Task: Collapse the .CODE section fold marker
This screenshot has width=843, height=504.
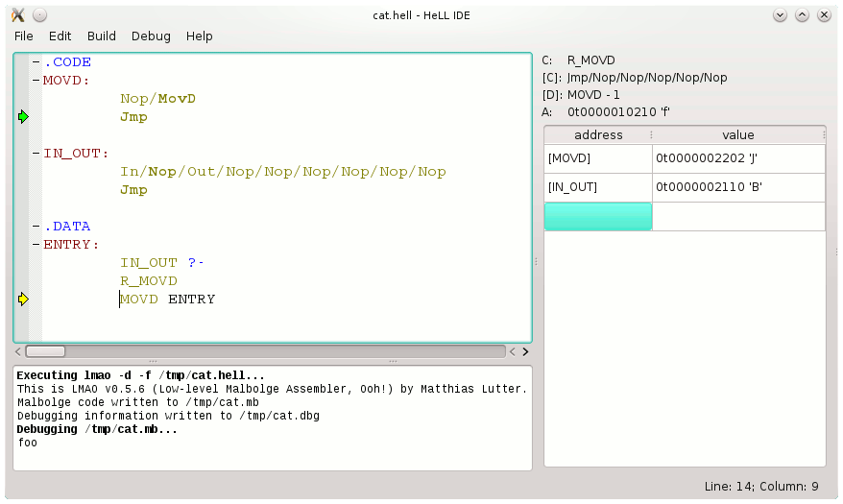Action: (36, 61)
